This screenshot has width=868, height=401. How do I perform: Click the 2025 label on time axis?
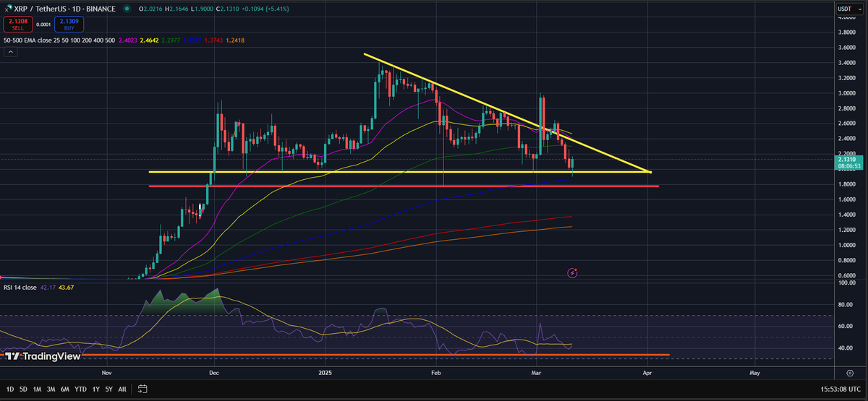click(324, 373)
